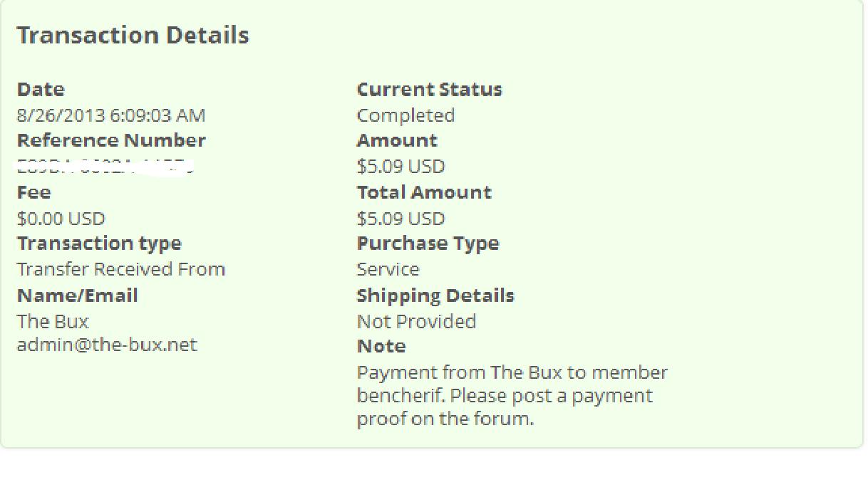The image size is (868, 497).
Task: Select the Completed status text
Action: coord(405,115)
